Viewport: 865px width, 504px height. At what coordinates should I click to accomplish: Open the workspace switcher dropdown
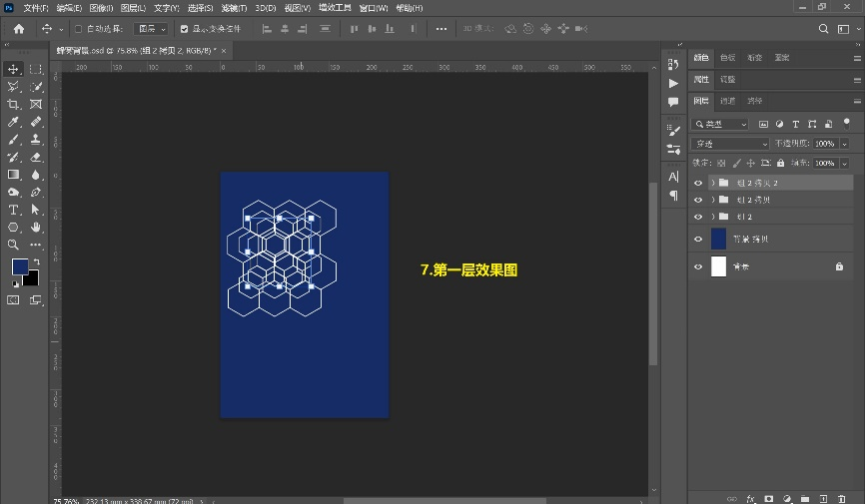click(x=847, y=29)
